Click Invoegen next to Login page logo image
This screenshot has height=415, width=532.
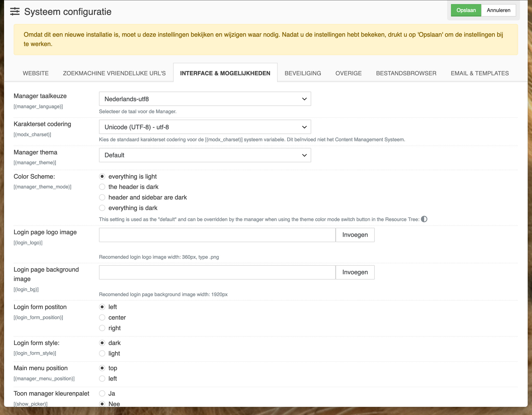coord(355,235)
